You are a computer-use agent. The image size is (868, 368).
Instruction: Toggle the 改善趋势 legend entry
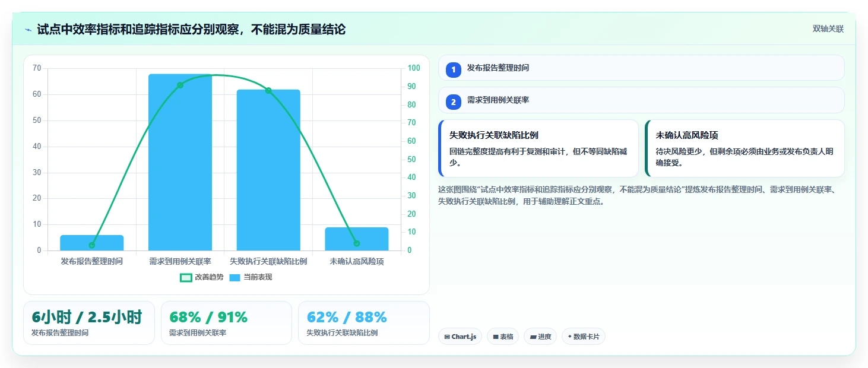(202, 277)
